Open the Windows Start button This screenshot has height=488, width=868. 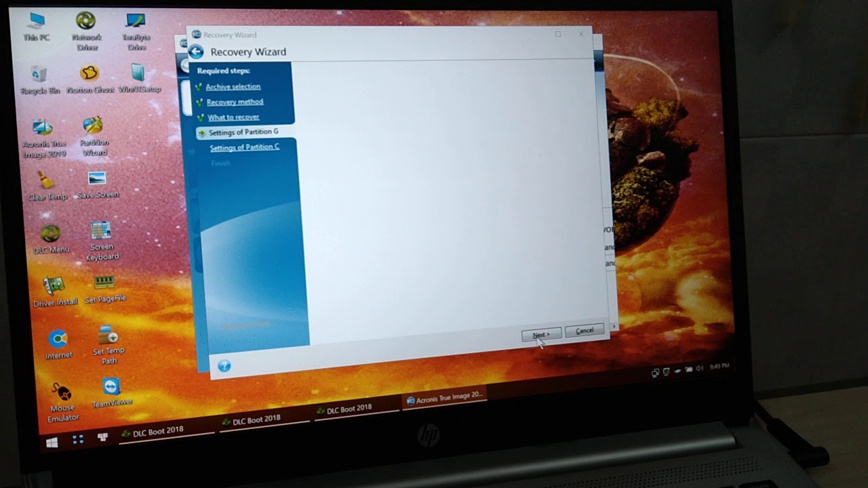click(x=52, y=443)
